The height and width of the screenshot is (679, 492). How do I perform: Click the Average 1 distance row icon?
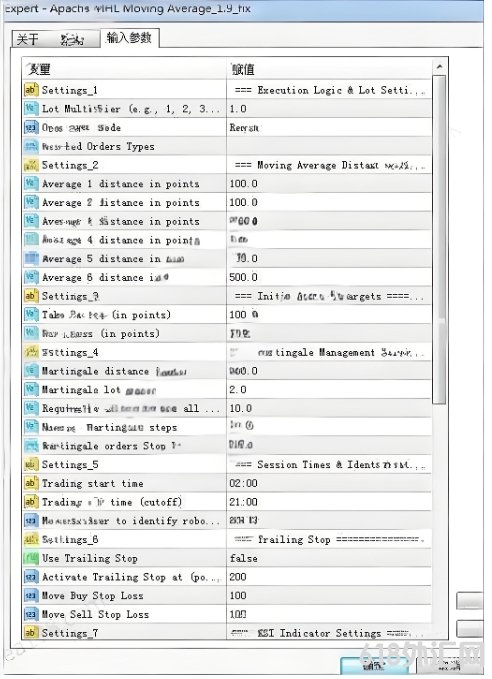pos(31,184)
